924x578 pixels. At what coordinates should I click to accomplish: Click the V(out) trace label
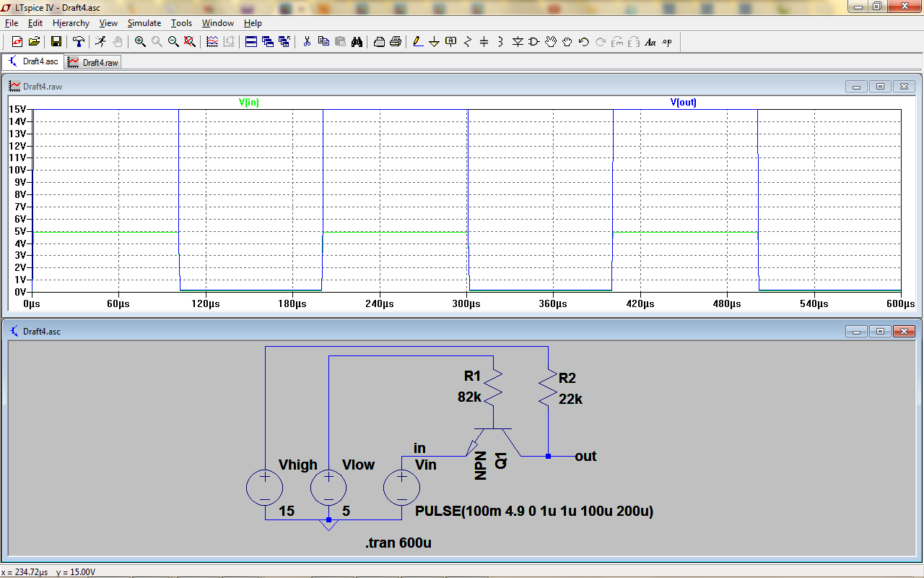pyautogui.click(x=683, y=103)
